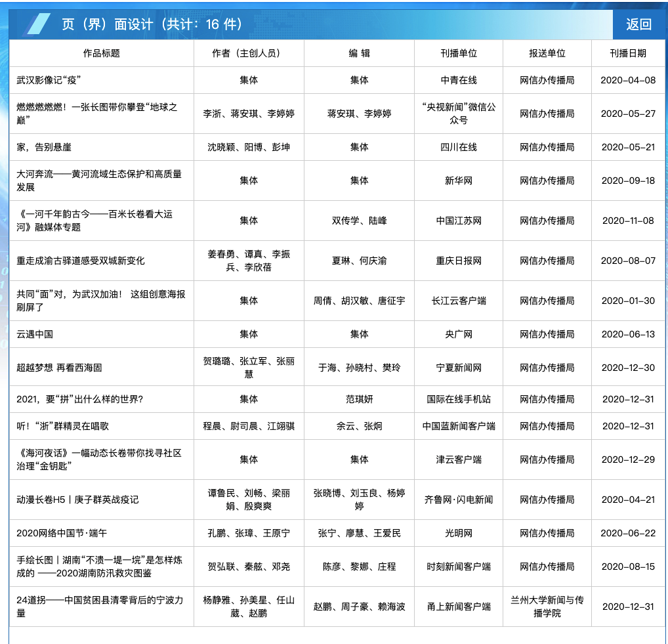
Task: Click the 重庆日报网 publisher cell
Action: pyautogui.click(x=459, y=261)
